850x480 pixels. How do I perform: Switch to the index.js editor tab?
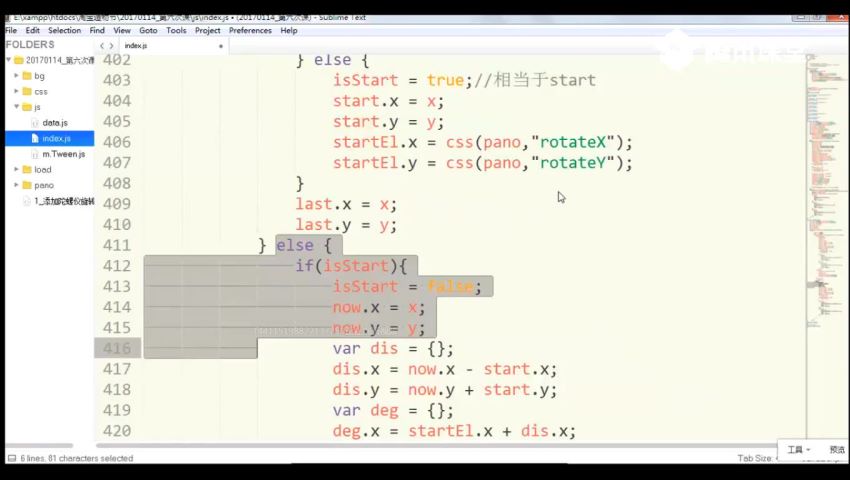(136, 46)
